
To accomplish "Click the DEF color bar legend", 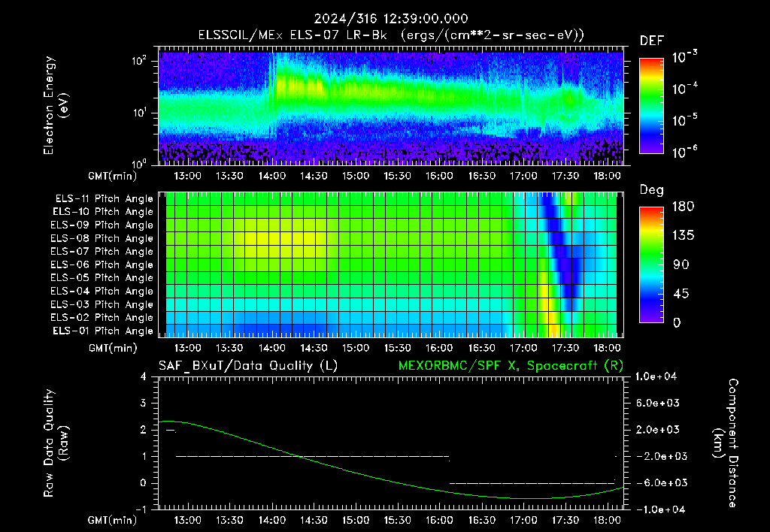I will coord(651,106).
